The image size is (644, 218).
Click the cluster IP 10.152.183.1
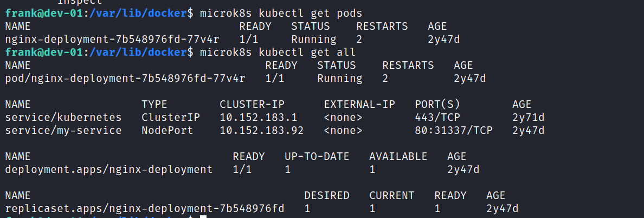(x=259, y=118)
